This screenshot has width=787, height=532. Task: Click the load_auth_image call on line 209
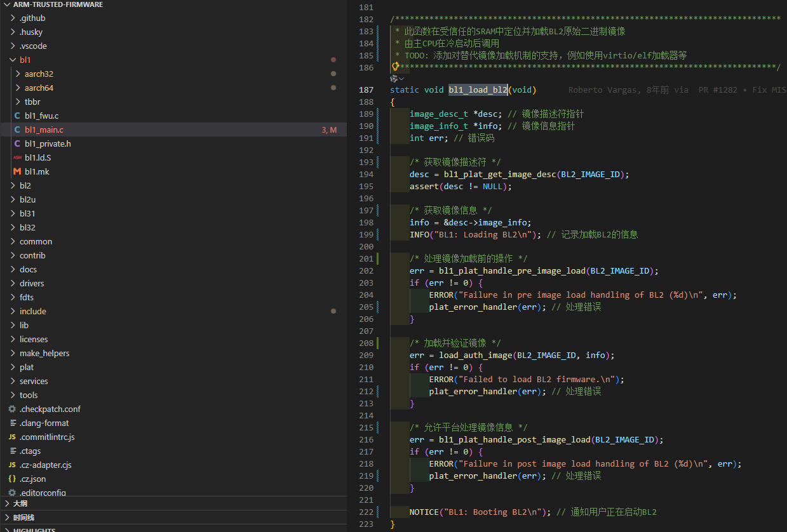coord(475,356)
